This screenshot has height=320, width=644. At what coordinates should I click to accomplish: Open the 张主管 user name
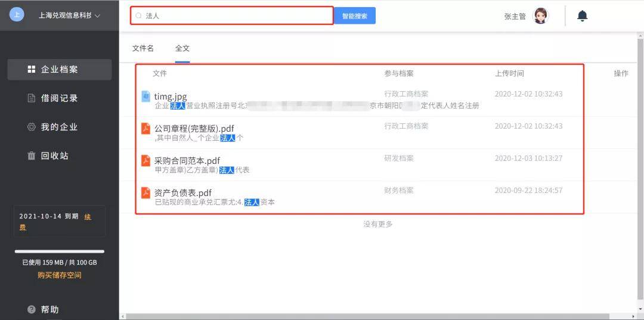coord(515,17)
